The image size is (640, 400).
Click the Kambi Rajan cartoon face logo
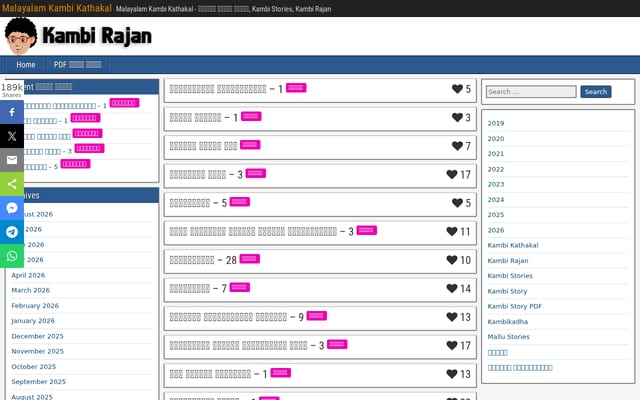coord(21,36)
